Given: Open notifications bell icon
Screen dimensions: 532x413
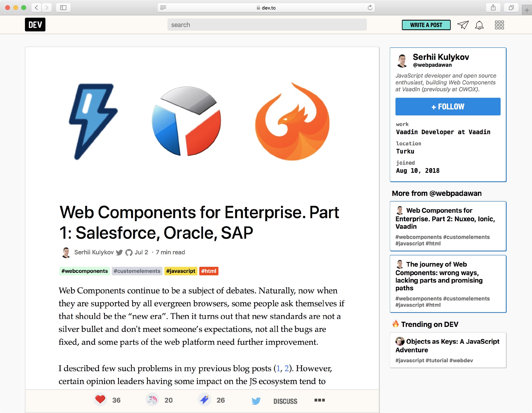Looking at the screenshot, I should pos(479,25).
